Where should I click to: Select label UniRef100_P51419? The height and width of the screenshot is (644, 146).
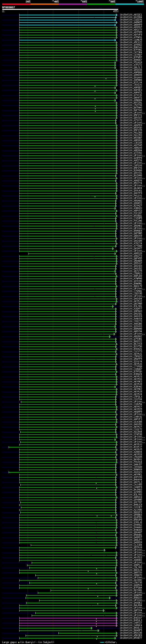131,63
